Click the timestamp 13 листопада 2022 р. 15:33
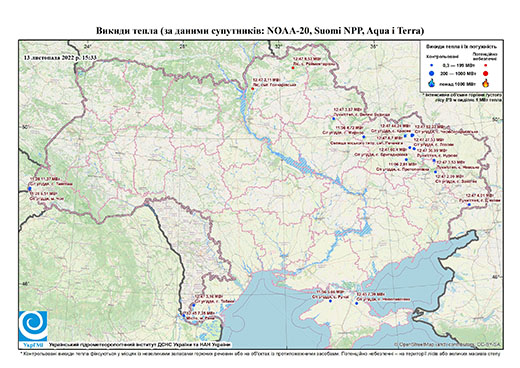This screenshot has width=520, height=368. click(60, 58)
